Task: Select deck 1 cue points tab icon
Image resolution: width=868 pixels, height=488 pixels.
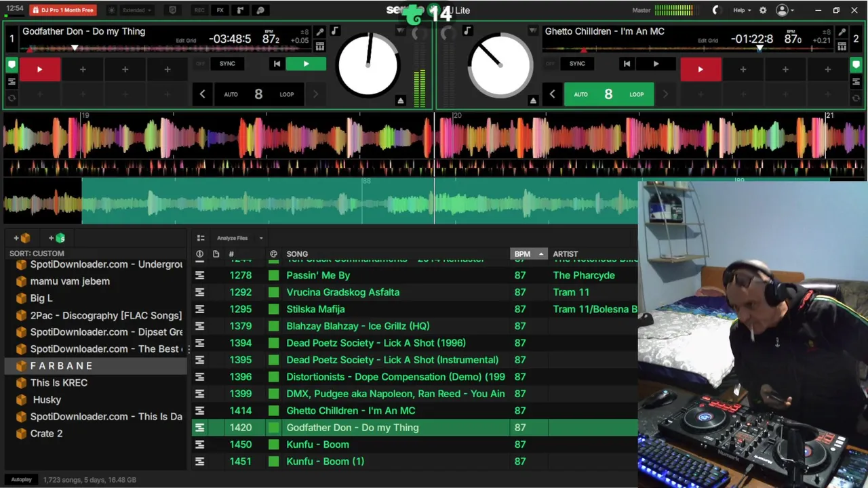Action: click(12, 65)
